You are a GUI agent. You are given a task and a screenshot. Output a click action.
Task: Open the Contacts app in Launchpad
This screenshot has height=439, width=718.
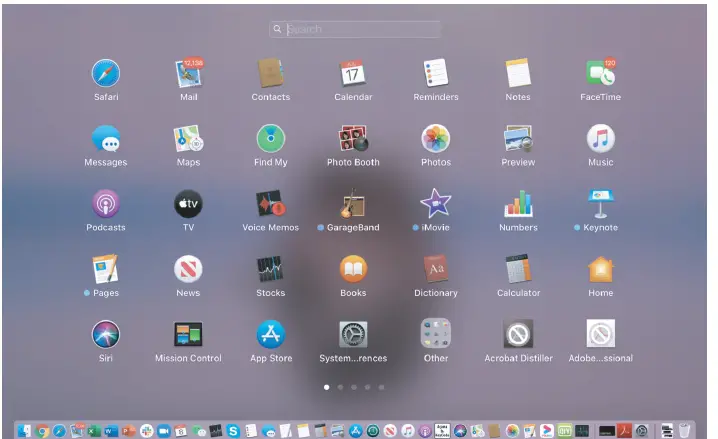pos(271,73)
